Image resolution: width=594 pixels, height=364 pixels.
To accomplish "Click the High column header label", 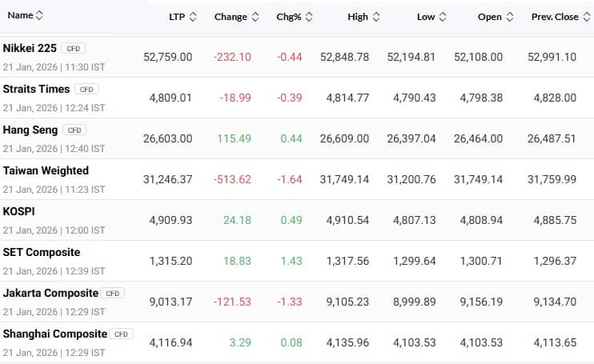I will click(x=358, y=17).
